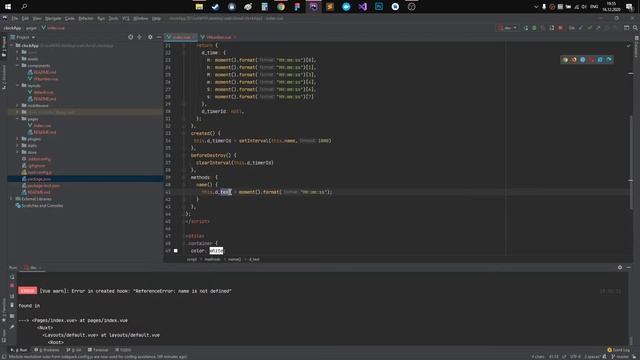This screenshot has width=640, height=360.
Task: Open the Edit menu
Action: pyautogui.click(x=25, y=18)
